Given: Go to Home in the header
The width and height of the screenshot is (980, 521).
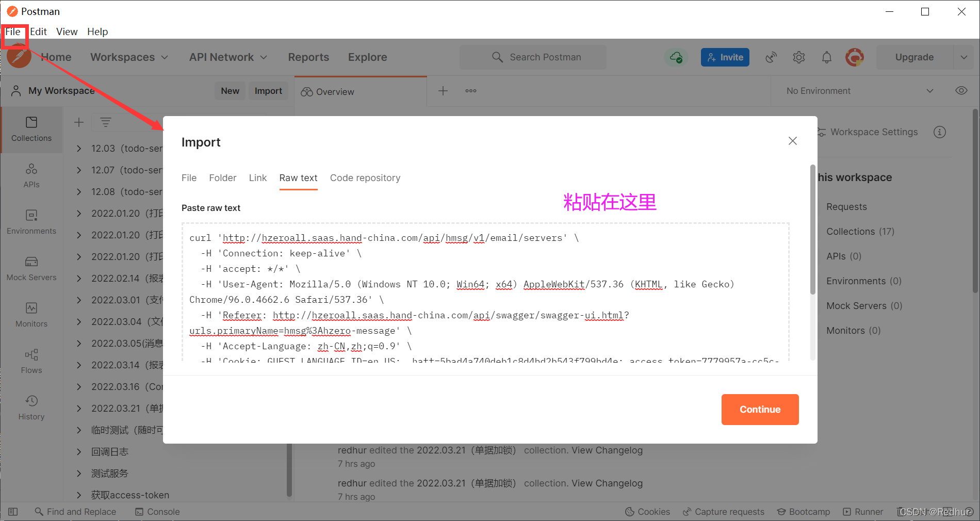Looking at the screenshot, I should click(56, 57).
